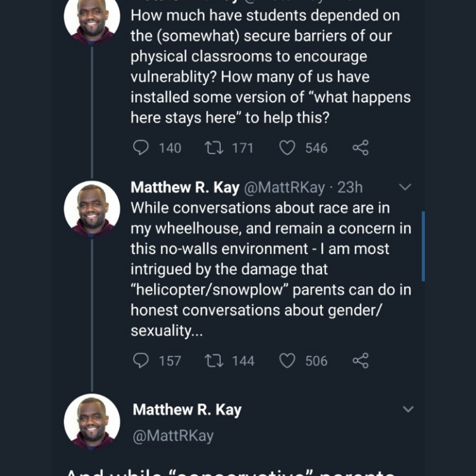Share the tweet about physical classroom barriers
The width and height of the screenshot is (476, 476).
pyautogui.click(x=361, y=148)
